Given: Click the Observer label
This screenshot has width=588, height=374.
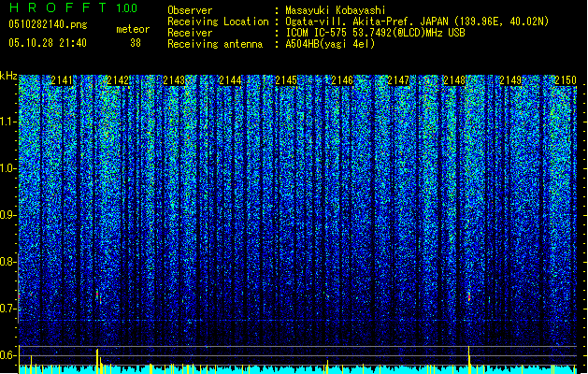Looking at the screenshot, I should pos(190,10).
